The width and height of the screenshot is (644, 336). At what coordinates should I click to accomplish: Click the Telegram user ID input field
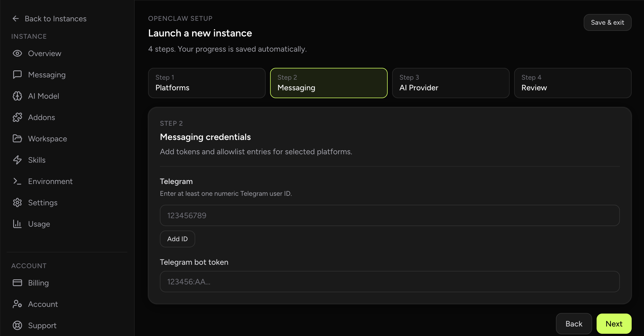[389, 215]
